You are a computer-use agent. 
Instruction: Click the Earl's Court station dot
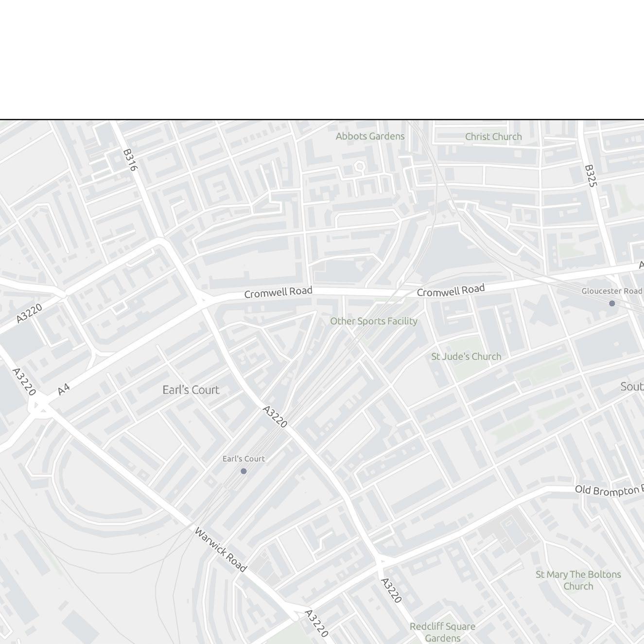pyautogui.click(x=244, y=471)
